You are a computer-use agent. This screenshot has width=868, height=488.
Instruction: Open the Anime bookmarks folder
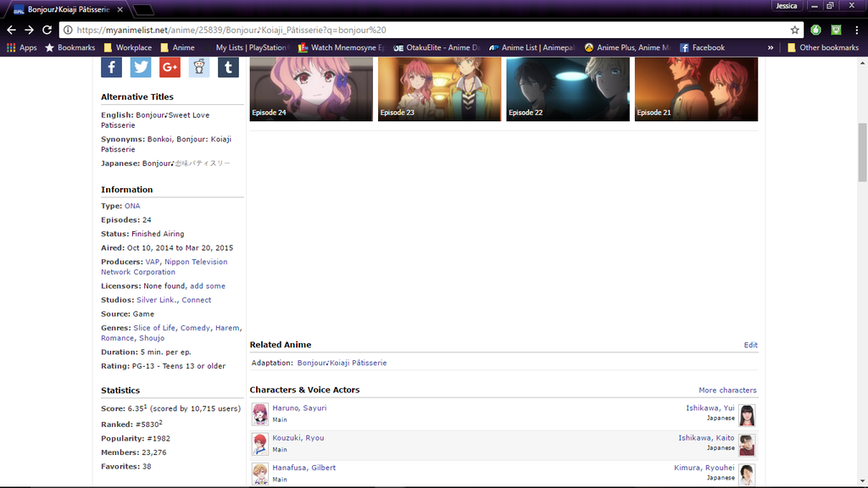click(x=178, y=47)
